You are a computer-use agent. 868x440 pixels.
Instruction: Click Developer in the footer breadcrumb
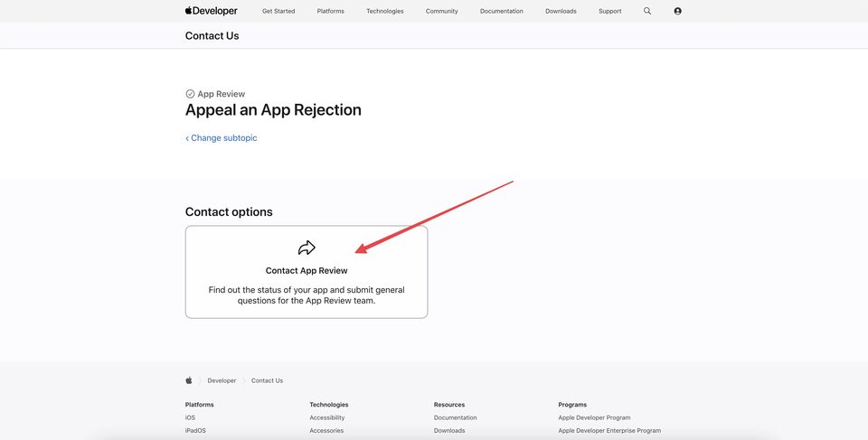tap(222, 380)
